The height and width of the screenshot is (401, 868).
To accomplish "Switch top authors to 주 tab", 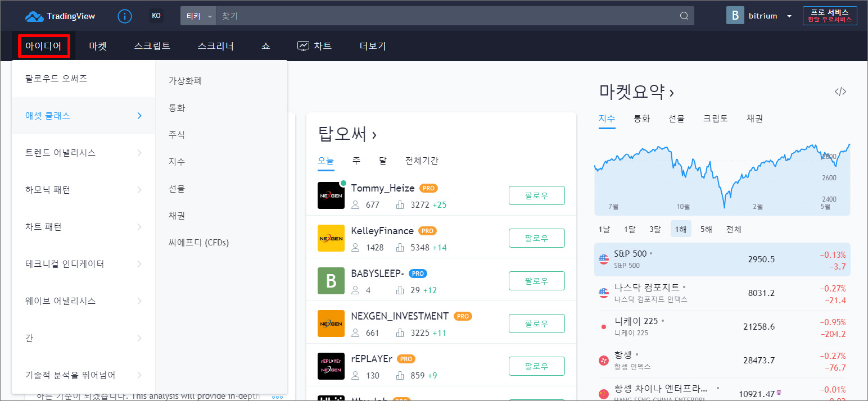I will [x=356, y=161].
